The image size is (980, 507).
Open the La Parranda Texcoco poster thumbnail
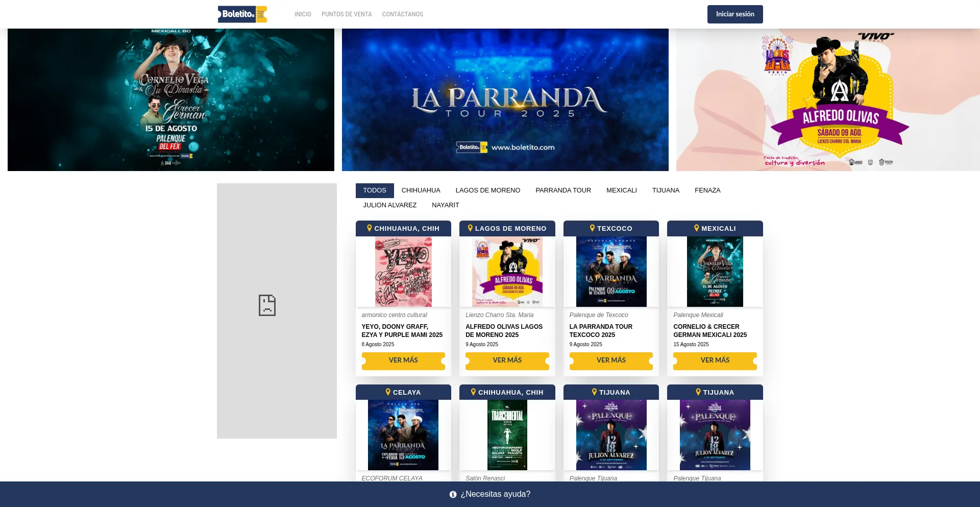611,272
